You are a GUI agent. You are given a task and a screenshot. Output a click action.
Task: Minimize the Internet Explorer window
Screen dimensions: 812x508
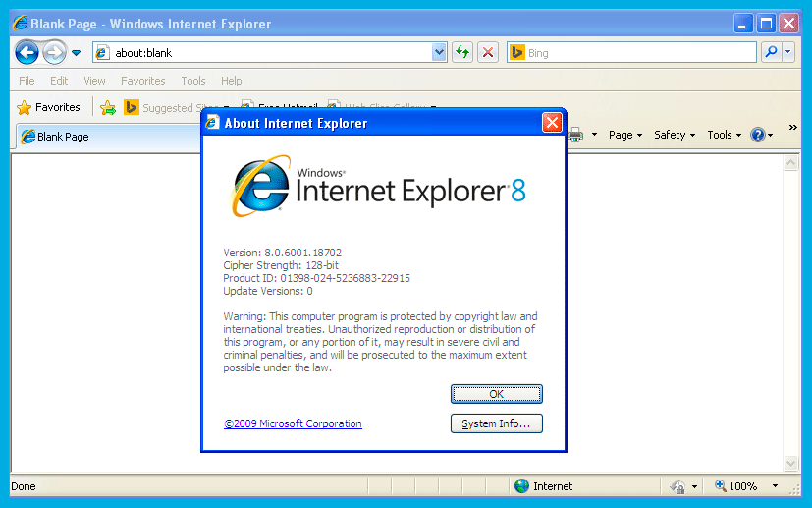(x=743, y=24)
